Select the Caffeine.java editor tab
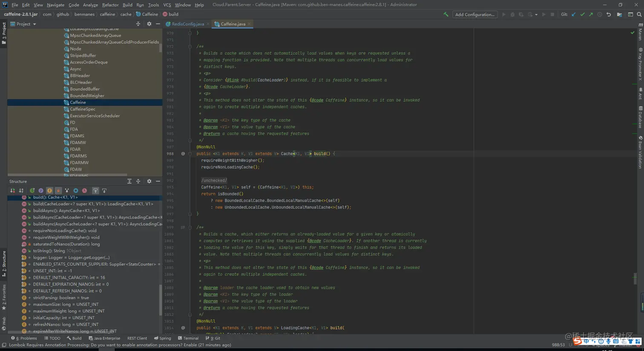 [x=233, y=24]
